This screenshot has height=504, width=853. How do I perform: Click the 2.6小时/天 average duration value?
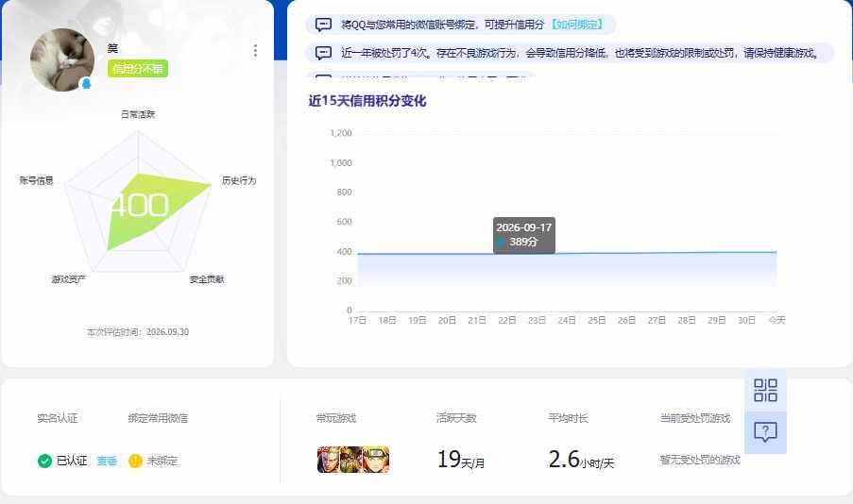click(581, 460)
